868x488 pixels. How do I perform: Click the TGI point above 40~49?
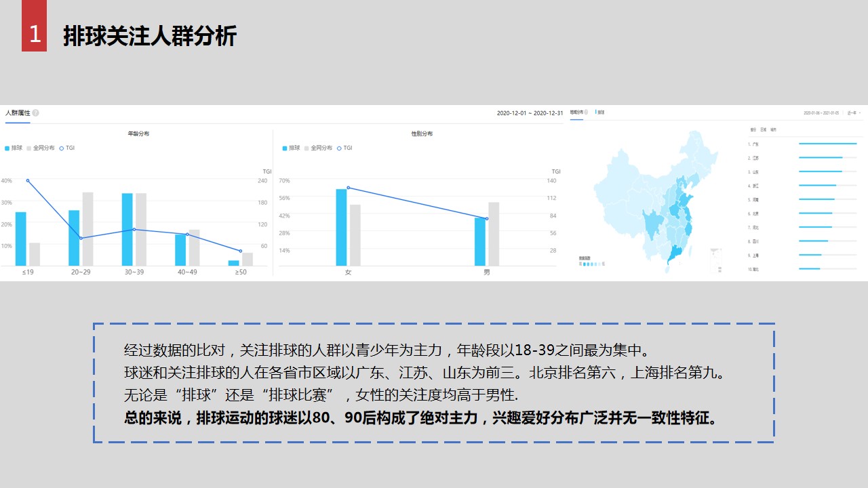tap(187, 235)
